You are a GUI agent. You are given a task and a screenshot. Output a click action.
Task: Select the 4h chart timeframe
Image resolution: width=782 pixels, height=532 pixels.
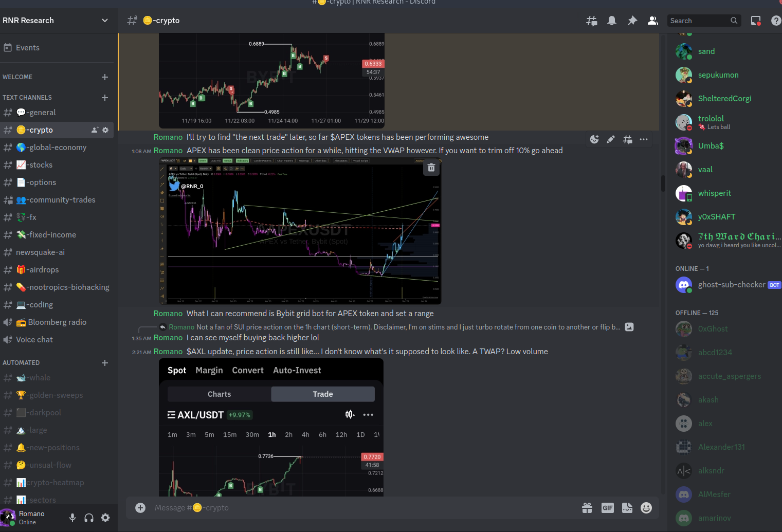pos(305,435)
